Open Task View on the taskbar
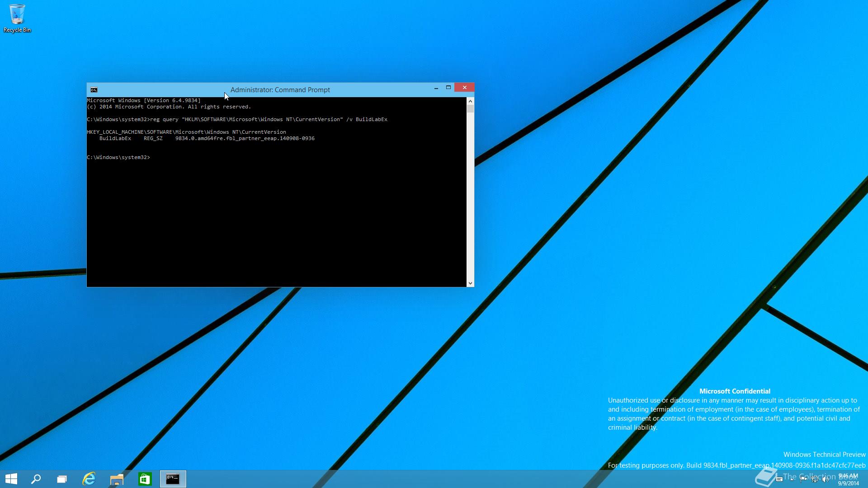The image size is (868, 488). coord(62,479)
